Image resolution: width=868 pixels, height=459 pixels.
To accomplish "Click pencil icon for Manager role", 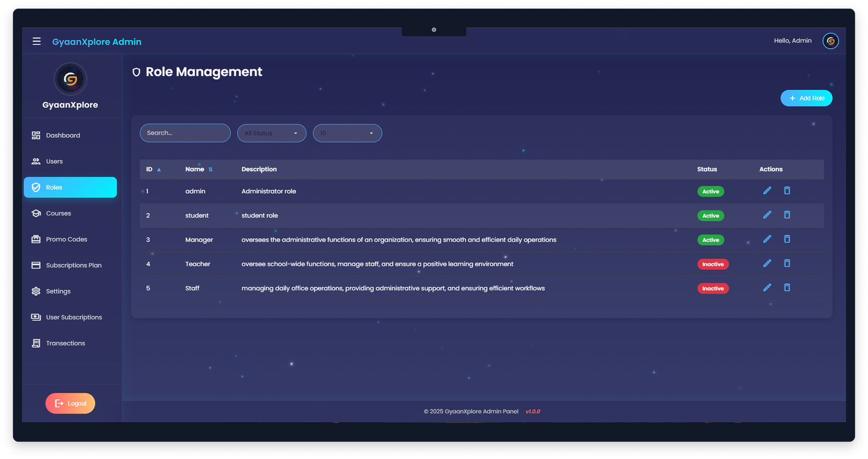I will [767, 239].
